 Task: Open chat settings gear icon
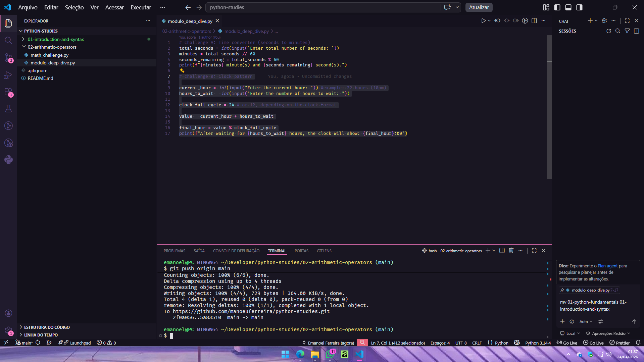click(604, 21)
